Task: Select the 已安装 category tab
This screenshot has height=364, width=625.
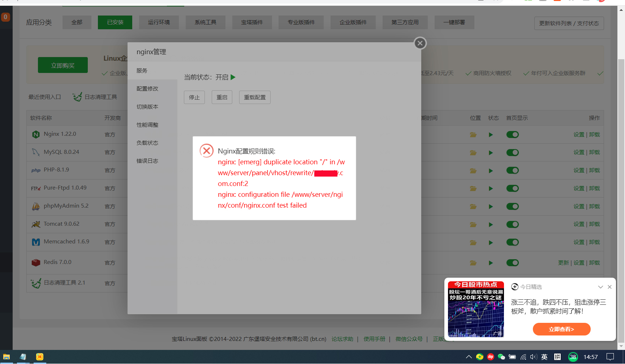Action: (x=115, y=22)
